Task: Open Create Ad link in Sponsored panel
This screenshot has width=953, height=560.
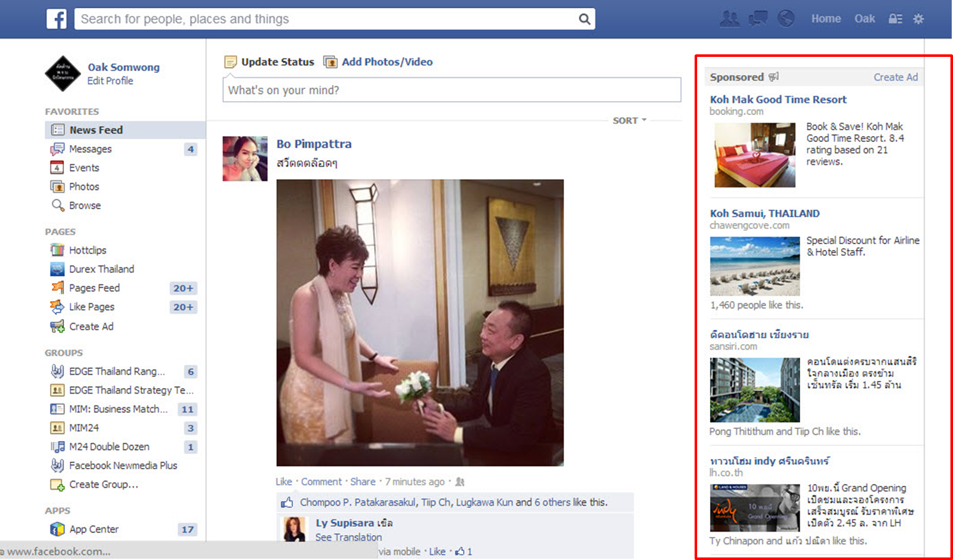Action: click(x=895, y=77)
